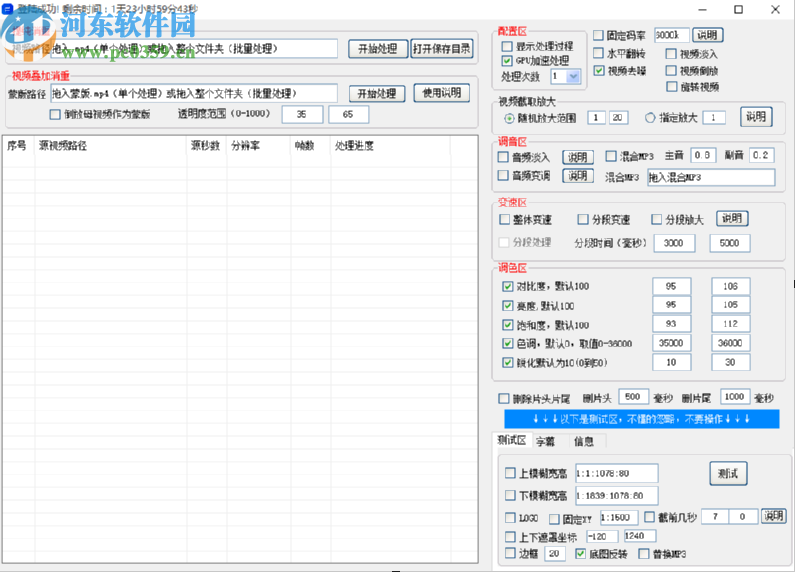The width and height of the screenshot is (795, 572).
Task: Select the 指定放大 radio button
Action: [651, 118]
